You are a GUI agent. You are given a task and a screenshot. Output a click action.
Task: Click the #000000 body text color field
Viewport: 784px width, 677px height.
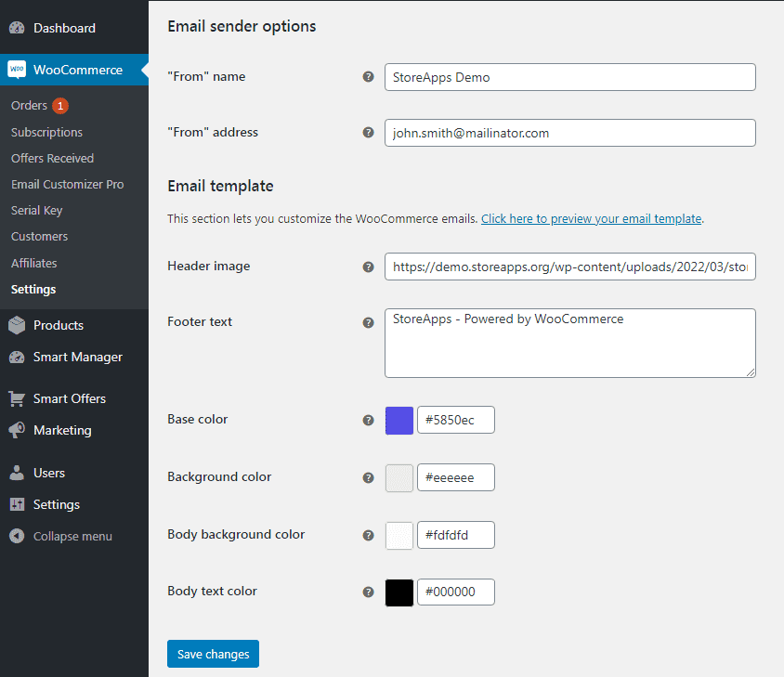point(456,592)
